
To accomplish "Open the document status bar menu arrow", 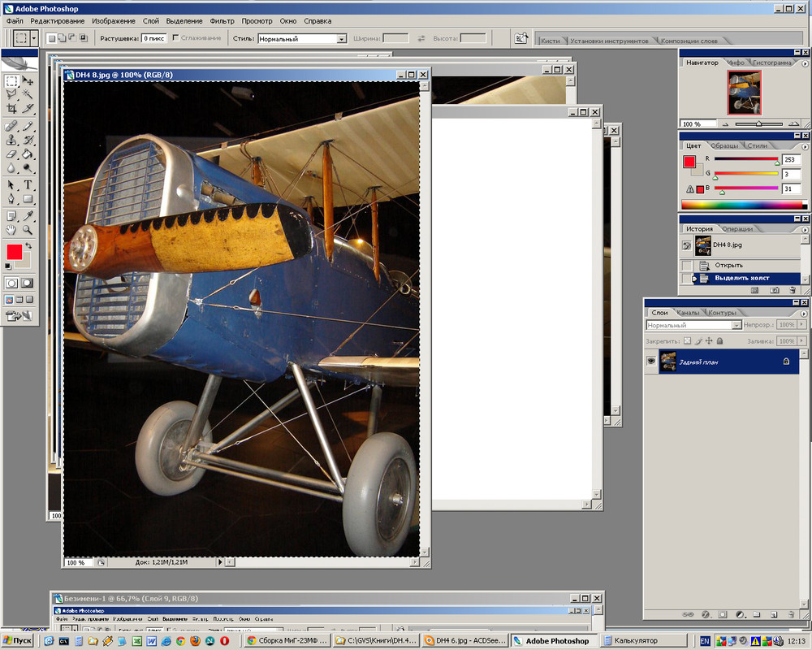I will coord(220,562).
